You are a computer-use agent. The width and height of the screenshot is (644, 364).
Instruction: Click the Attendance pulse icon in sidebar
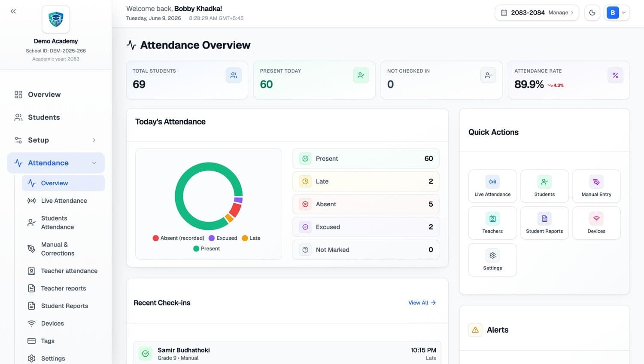[x=18, y=163]
